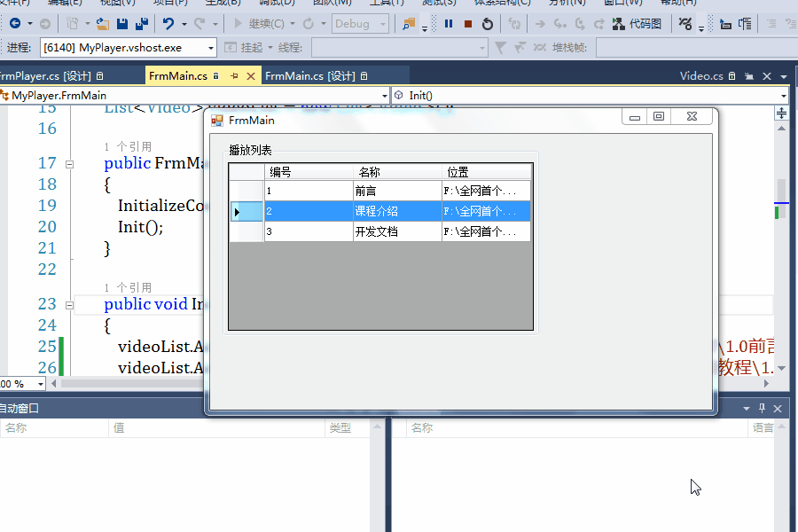Click the 继续(C) continue button

(x=259, y=23)
